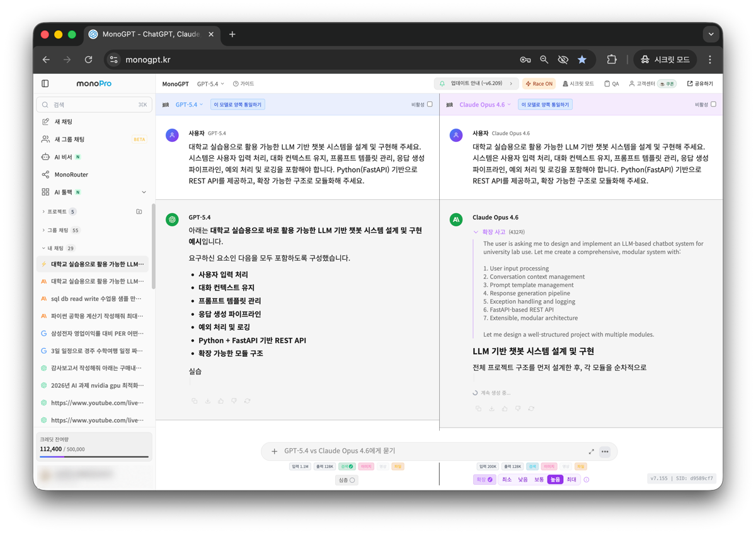This screenshot has height=534, width=756.
Task: Click thumbs-down under the GPT-5.4 response
Action: (234, 401)
